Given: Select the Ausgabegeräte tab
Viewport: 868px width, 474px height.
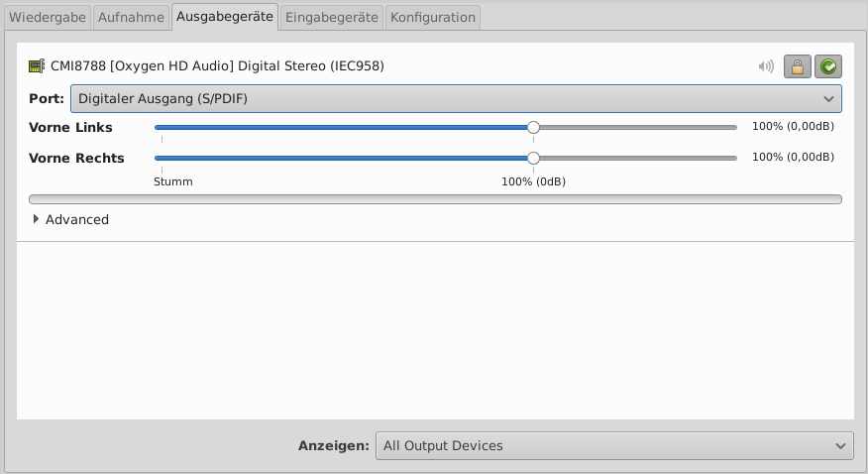Looking at the screenshot, I should 225,17.
